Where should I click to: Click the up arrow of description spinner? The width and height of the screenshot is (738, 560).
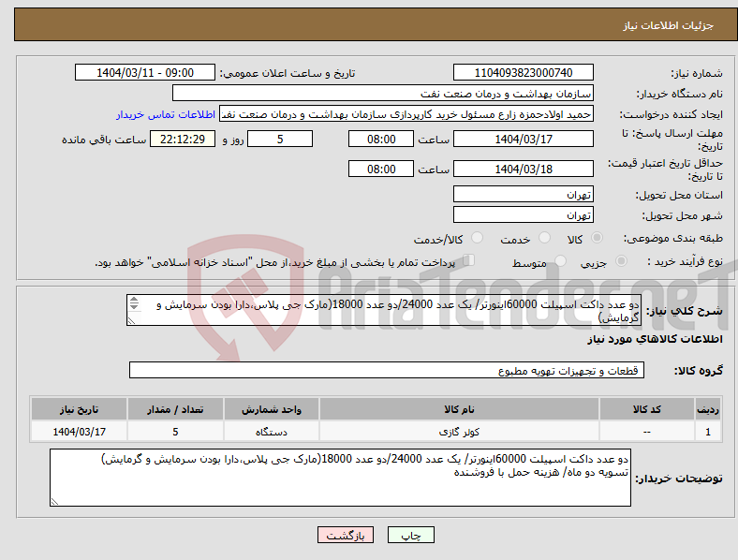(x=134, y=300)
